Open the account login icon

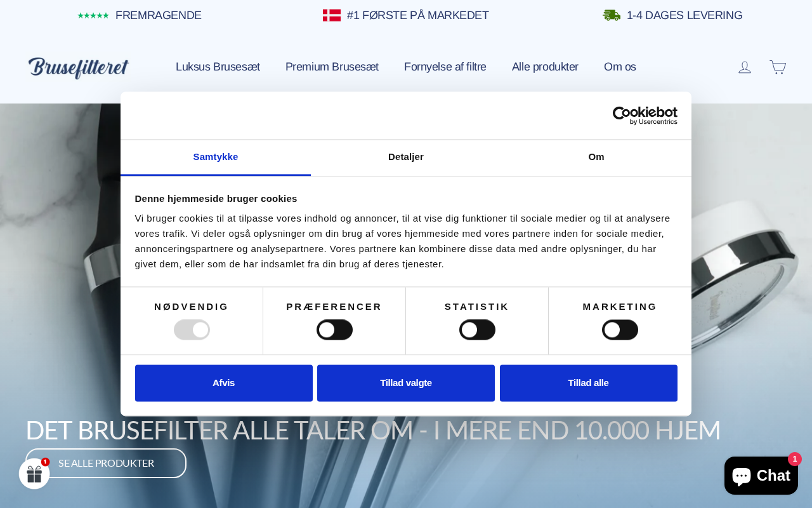point(745,67)
